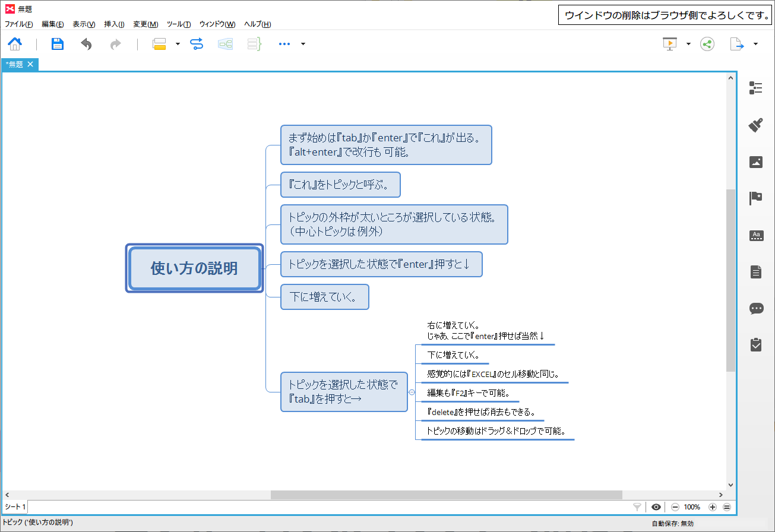This screenshot has height=532, width=775.
Task: Select subtopic 『delete』を押せば消去もできる。
Action: pos(482,412)
